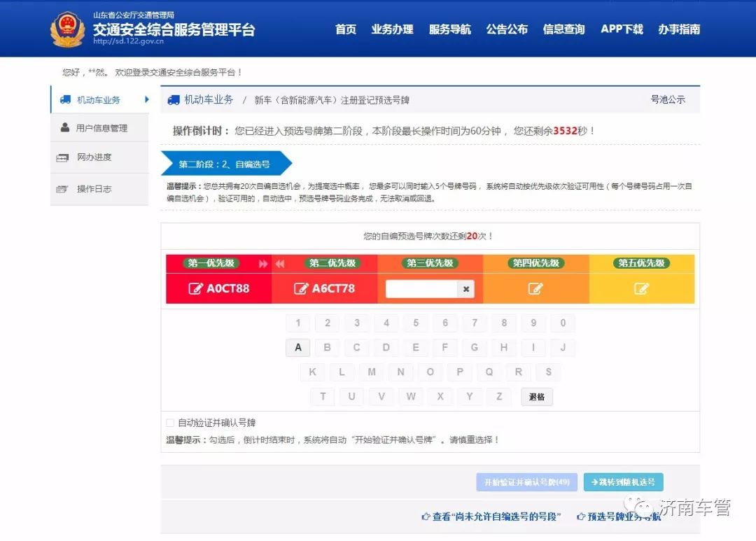
Task: Click the bus icon in the breadcrumb bar
Action: click(x=174, y=99)
